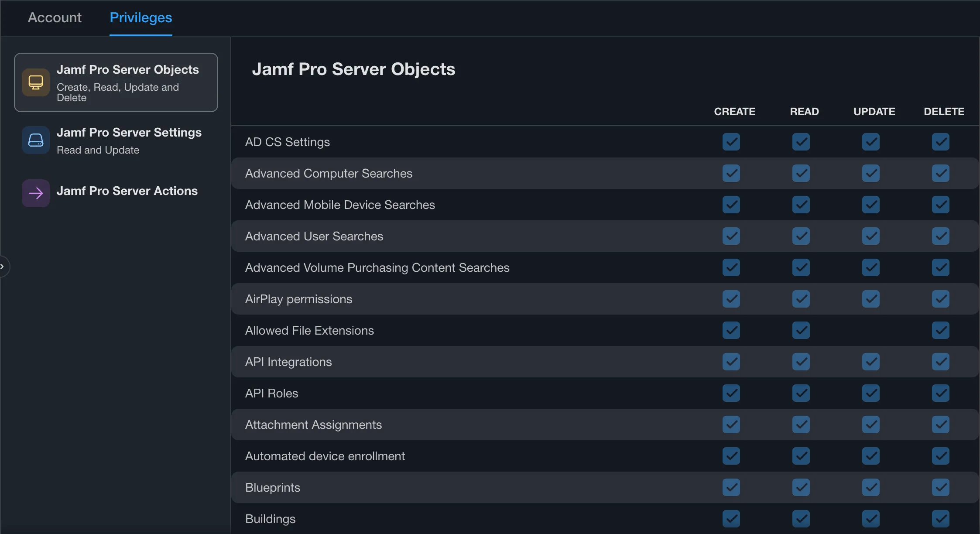
Task: Toggle Create for Advanced Computer Searches
Action: click(731, 173)
